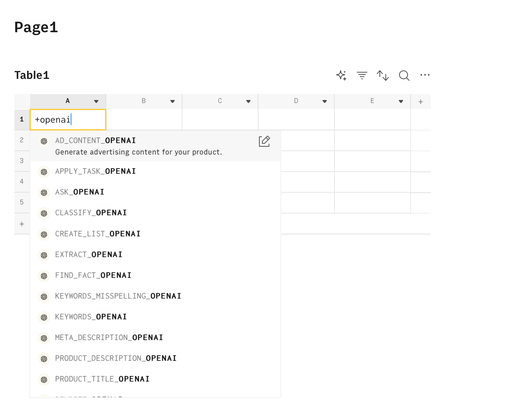Screen dimensions: 522x420
Task: Click OpenAI logo beside KEYWORDS_OPENAI
Action: tap(44, 317)
